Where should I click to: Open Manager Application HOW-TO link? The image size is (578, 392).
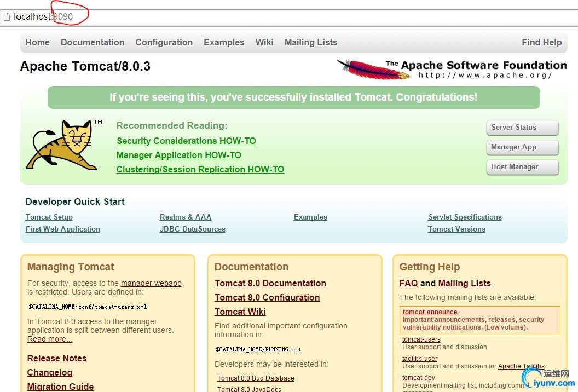point(179,155)
